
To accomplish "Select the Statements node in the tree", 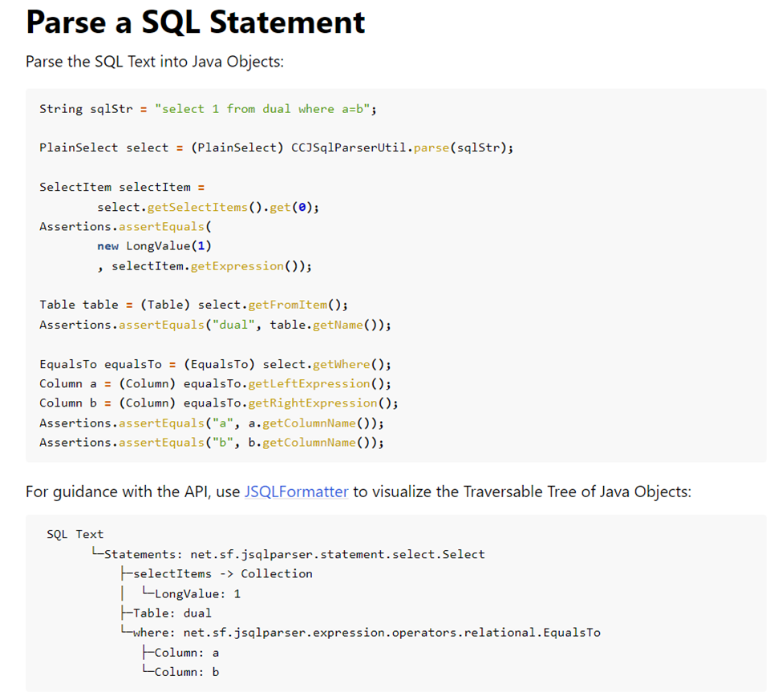I will pyautogui.click(x=294, y=554).
